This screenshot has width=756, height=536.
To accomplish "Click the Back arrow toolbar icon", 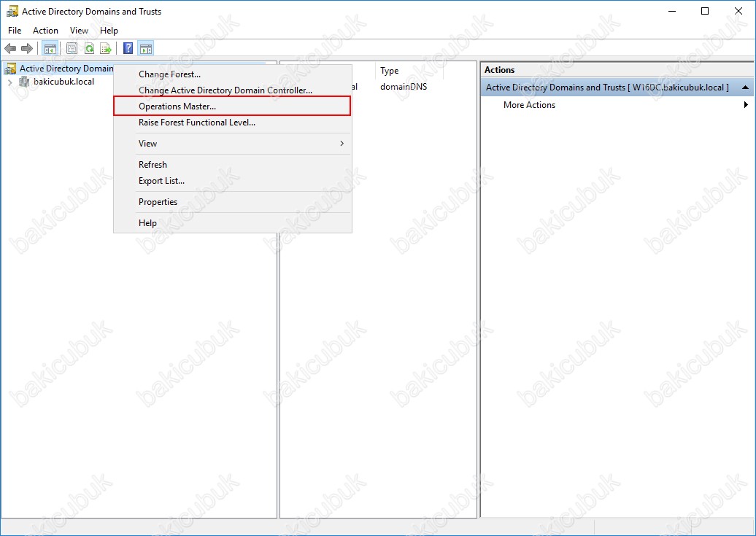I will coord(10,48).
